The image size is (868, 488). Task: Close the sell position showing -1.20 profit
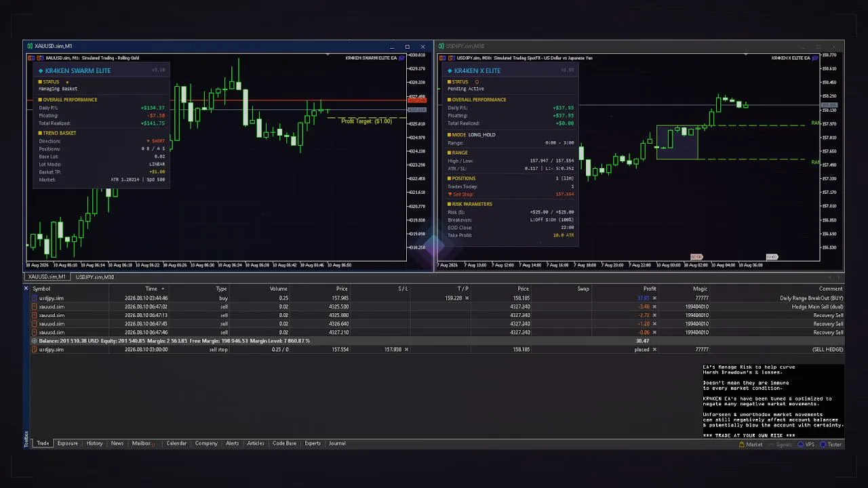click(x=654, y=324)
